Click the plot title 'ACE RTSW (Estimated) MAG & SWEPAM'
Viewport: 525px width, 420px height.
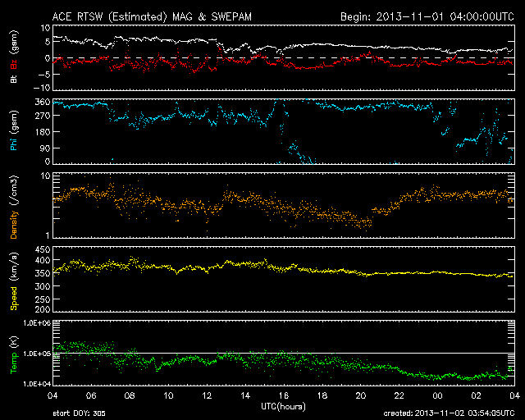click(152, 16)
